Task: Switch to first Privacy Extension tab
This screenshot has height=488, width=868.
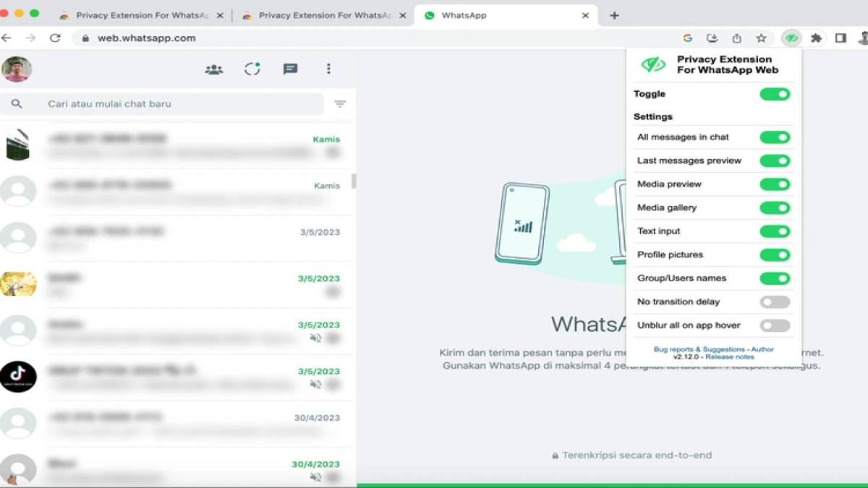Action: click(x=141, y=15)
